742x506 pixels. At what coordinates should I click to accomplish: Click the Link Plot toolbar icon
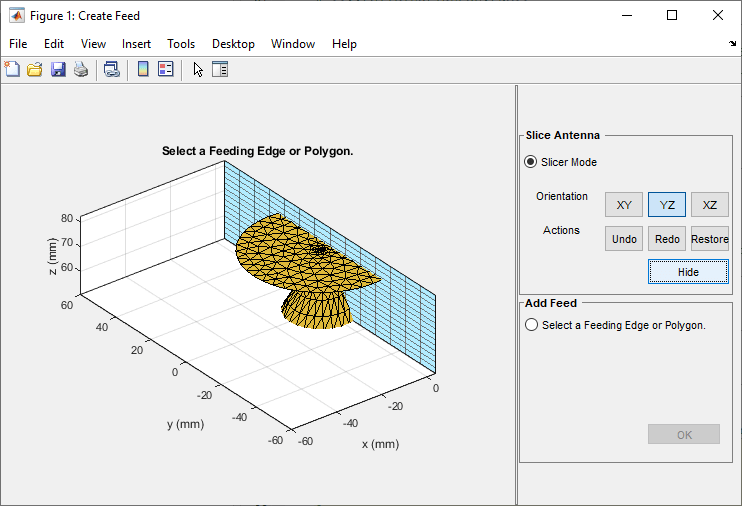click(112, 69)
